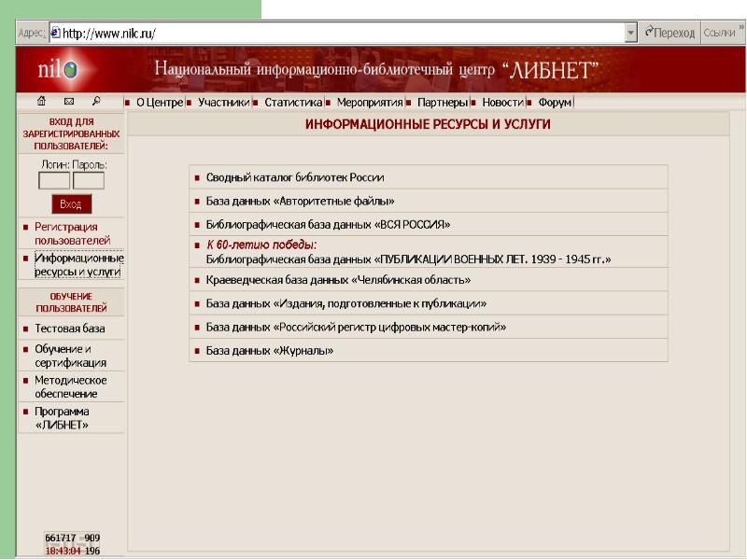Click the magnifier search icon
Image resolution: width=747 pixels, height=560 pixels.
96,101
